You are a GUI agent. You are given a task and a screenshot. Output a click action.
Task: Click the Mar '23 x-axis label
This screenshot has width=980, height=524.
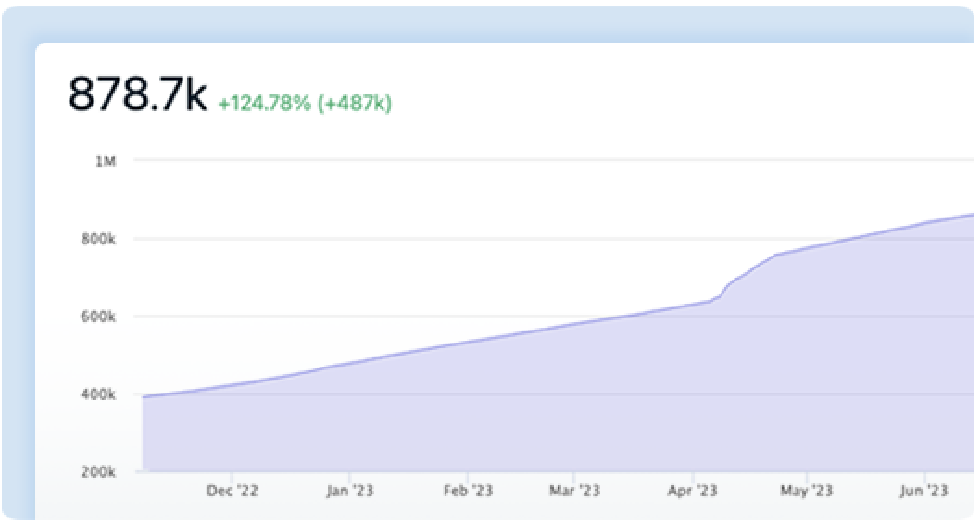pos(574,491)
